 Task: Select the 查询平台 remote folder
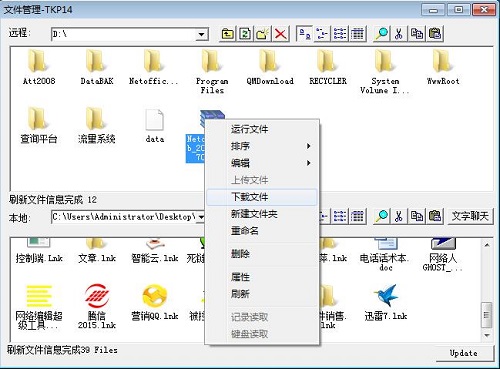coord(39,125)
